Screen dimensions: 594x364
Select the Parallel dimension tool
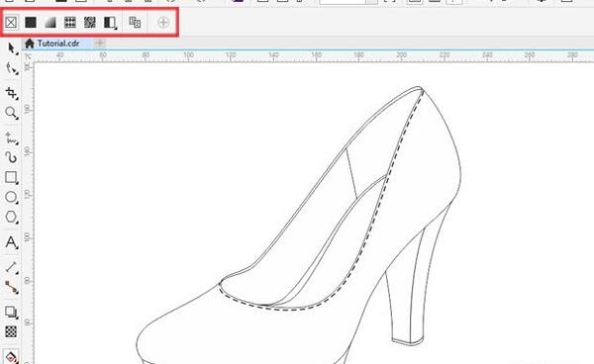(12, 267)
